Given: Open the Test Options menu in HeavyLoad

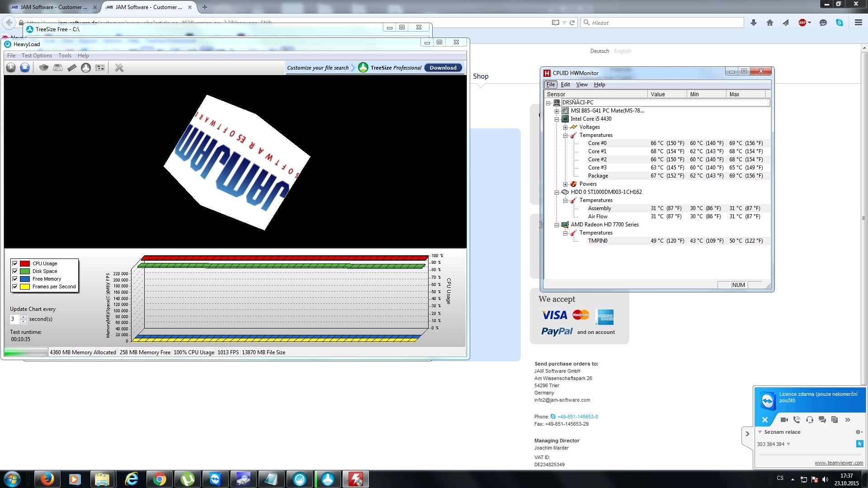Looking at the screenshot, I should coord(37,56).
